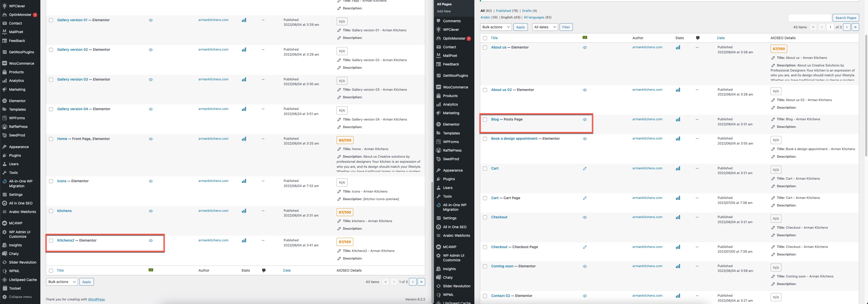Open bottom Bulk actions dropdown
Screen dimensions: 868x304
62,282
